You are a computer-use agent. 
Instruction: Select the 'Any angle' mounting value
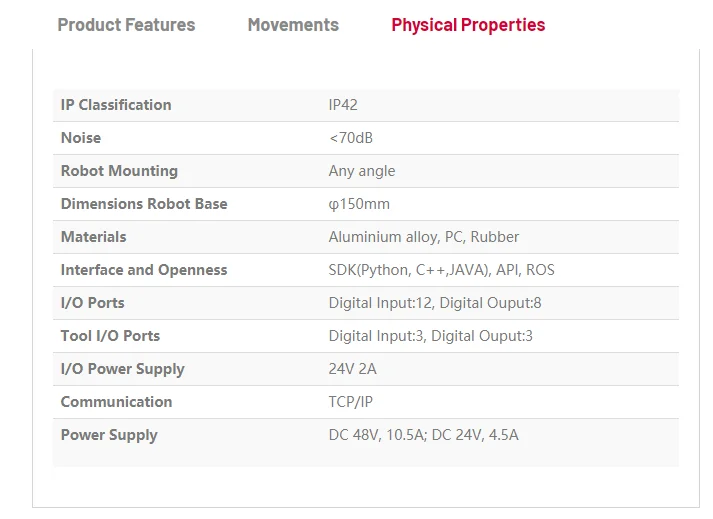pos(362,171)
